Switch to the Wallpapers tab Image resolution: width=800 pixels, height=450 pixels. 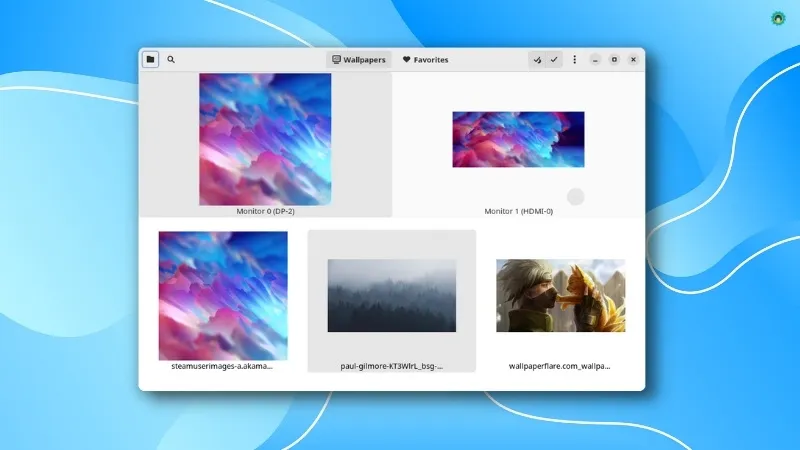[x=359, y=60]
